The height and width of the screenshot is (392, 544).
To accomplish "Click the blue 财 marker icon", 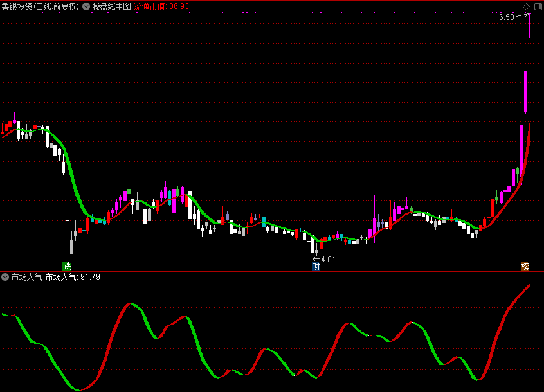I will coord(316,266).
